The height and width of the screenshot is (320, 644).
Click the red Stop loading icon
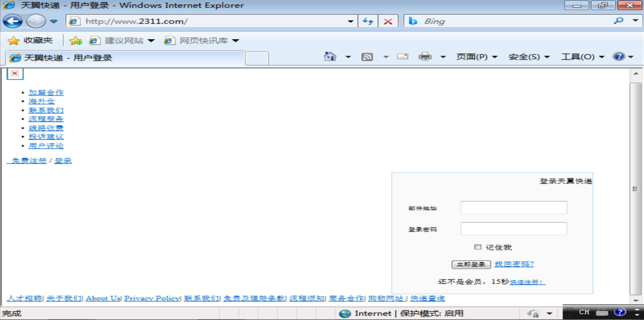pyautogui.click(x=388, y=21)
